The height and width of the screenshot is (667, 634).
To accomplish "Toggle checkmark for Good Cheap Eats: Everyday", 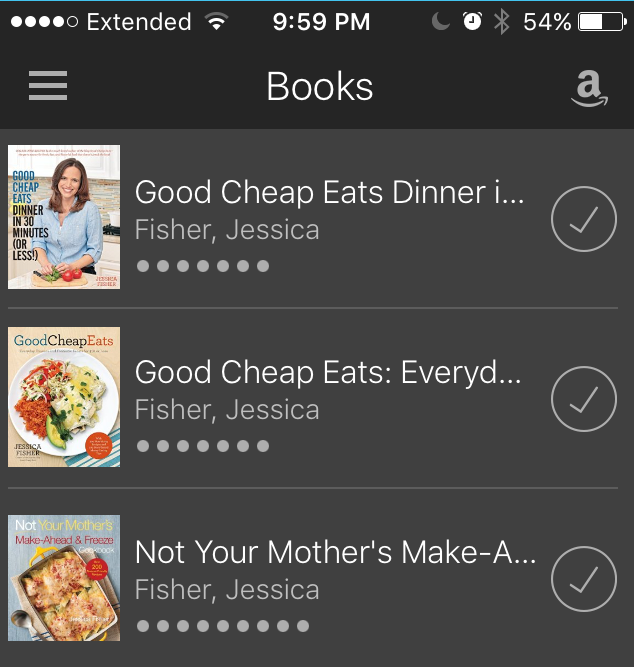I will (584, 399).
